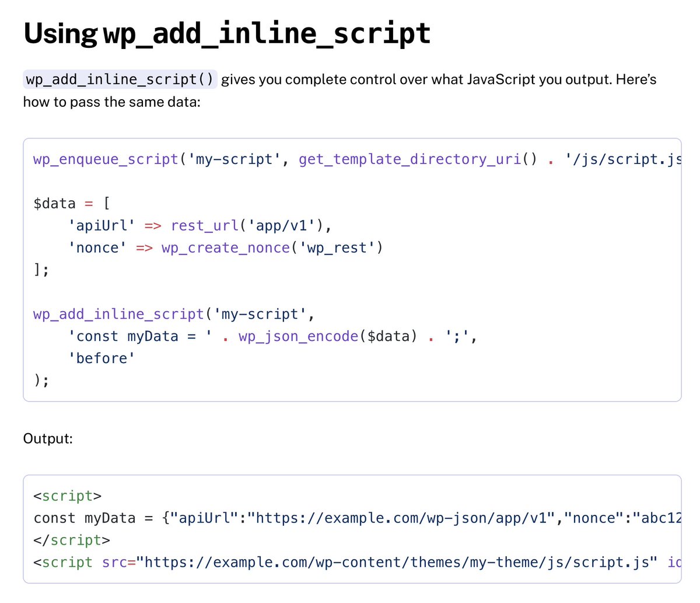The height and width of the screenshot is (603, 700).
Task: Click the wp_create_nonce function call
Action: coord(225,248)
